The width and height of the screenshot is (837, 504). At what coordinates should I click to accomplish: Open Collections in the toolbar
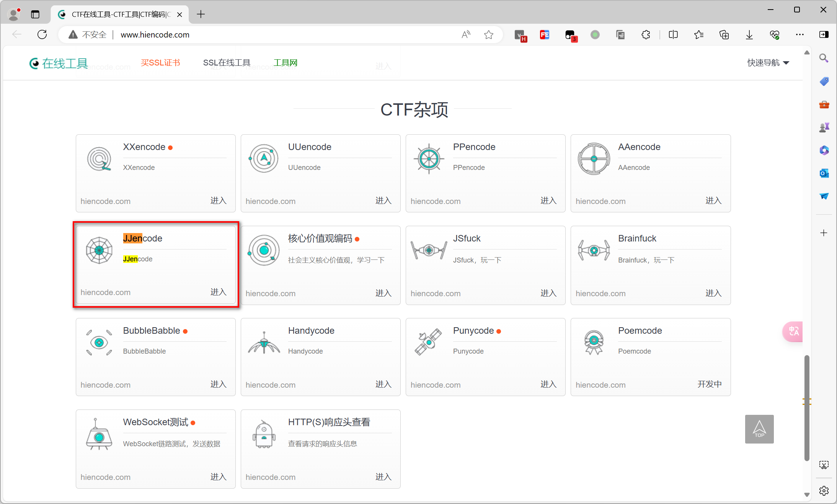724,34
